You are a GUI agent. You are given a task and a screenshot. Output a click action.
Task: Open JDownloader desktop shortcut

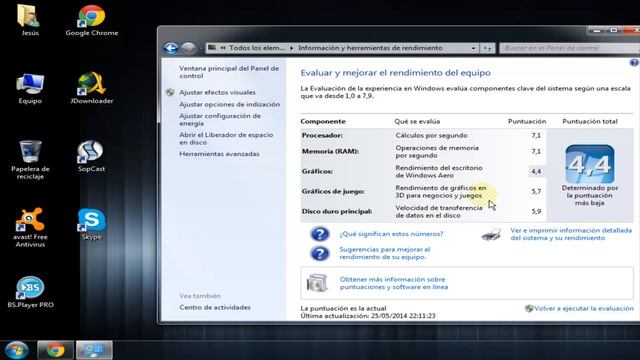(x=91, y=88)
